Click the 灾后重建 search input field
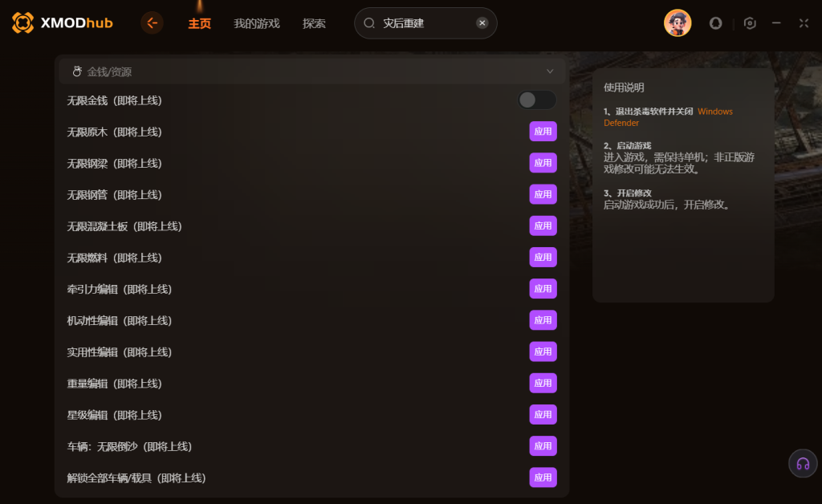Viewport: 822px width, 504px height. (x=427, y=23)
